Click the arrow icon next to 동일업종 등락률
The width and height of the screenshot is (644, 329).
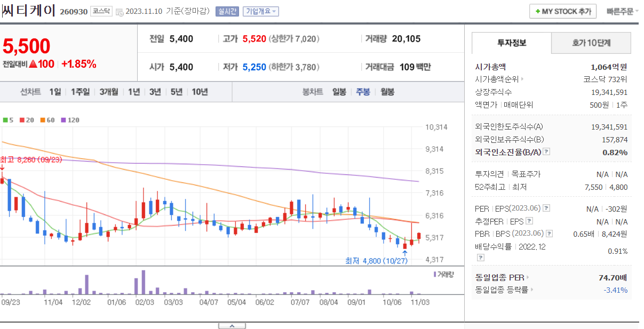532,290
